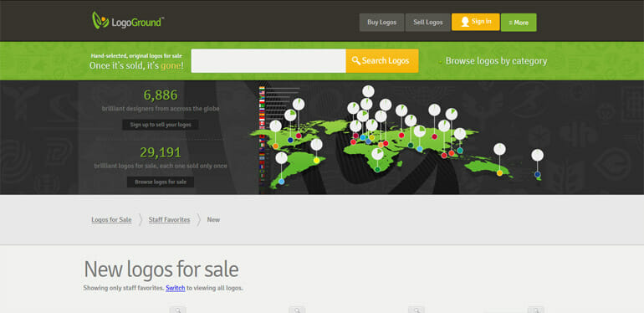644x313 pixels.
Task: Open the More menu button
Action: [519, 23]
